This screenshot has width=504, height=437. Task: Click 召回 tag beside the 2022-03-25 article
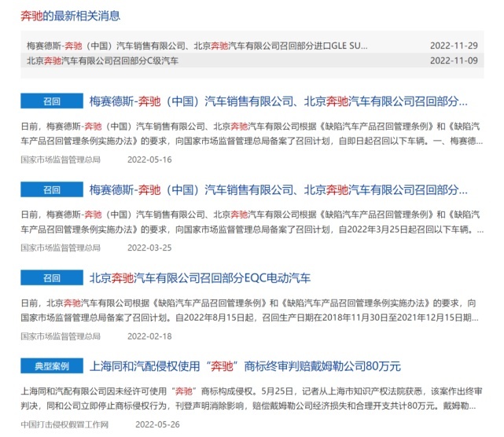click(x=52, y=189)
